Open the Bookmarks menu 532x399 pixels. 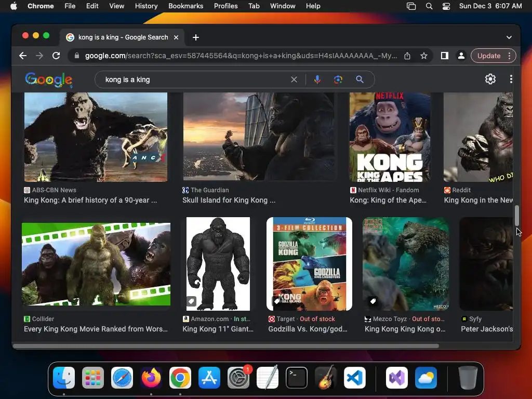185,6
